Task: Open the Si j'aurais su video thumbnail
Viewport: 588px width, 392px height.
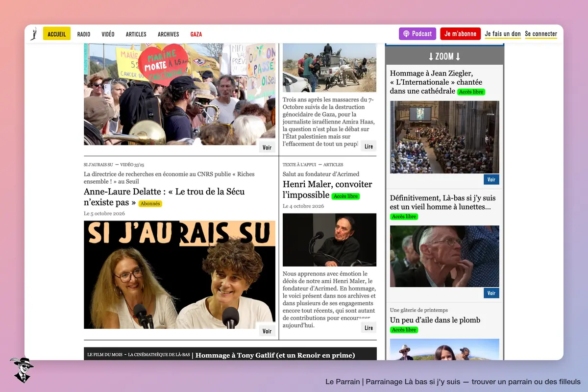Action: pos(179,274)
